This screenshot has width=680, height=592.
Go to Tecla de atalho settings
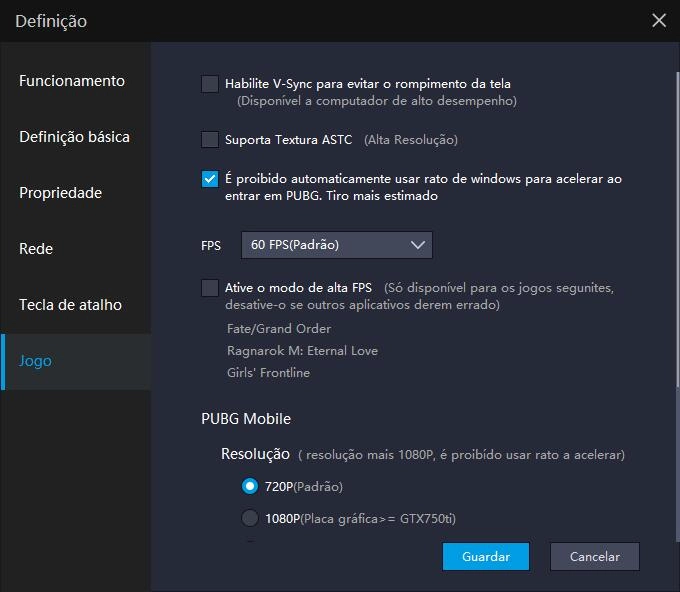point(68,305)
